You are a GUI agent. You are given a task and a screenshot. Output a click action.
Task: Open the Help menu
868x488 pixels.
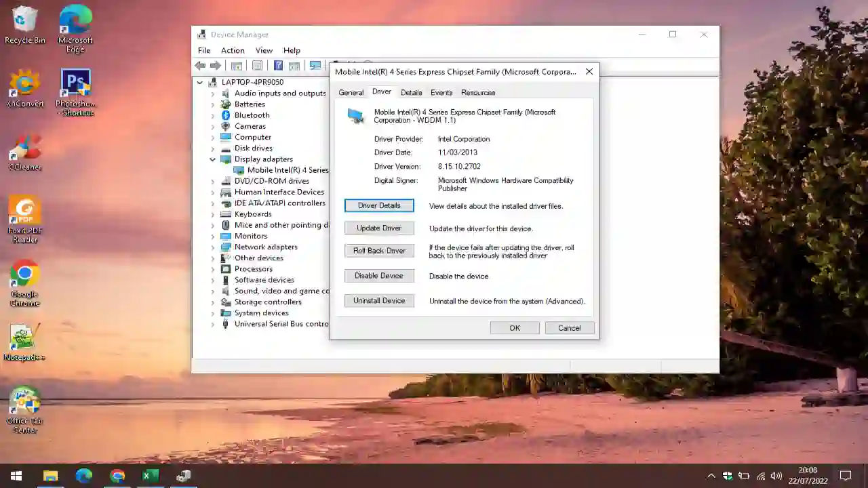point(292,50)
